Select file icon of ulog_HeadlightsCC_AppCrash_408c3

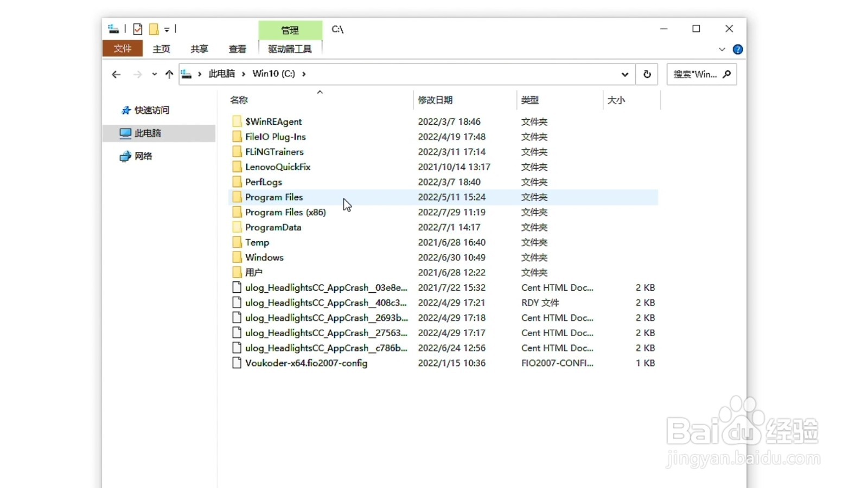pos(237,303)
